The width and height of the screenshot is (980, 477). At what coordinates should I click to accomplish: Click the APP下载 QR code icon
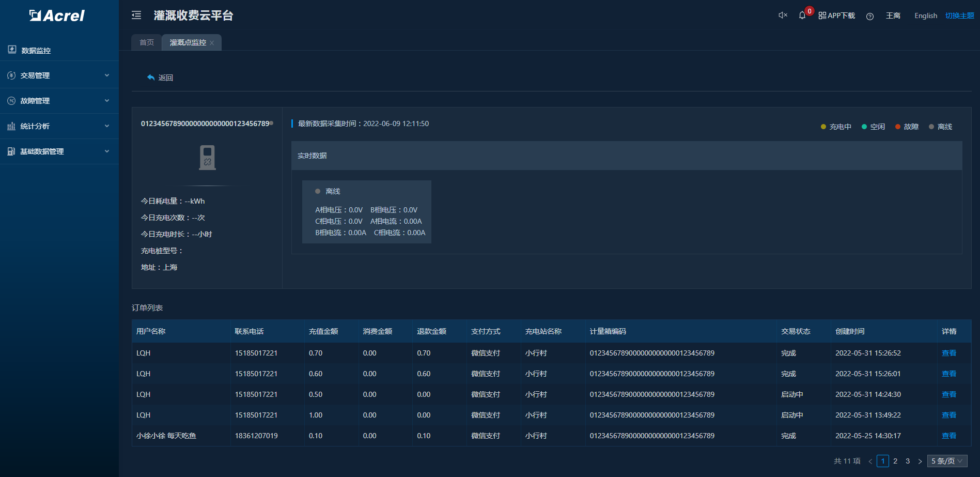822,16
